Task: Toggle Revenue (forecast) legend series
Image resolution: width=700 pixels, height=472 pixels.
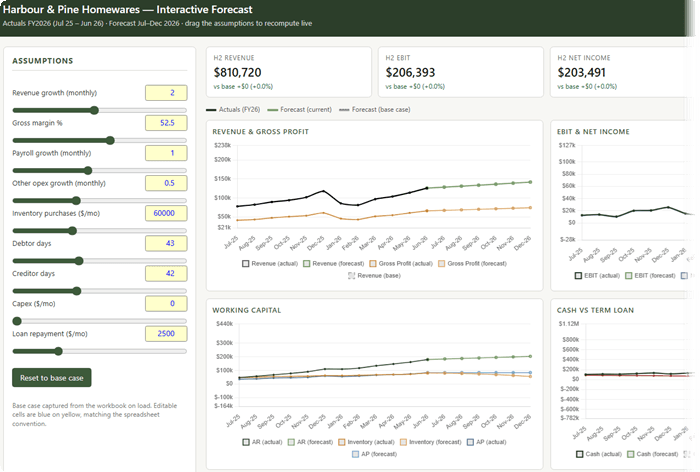Action: tap(333, 263)
